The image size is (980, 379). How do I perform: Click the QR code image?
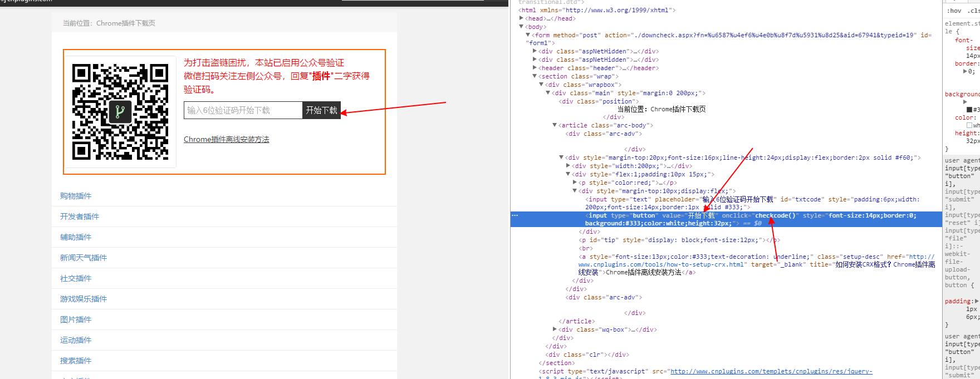[120, 111]
